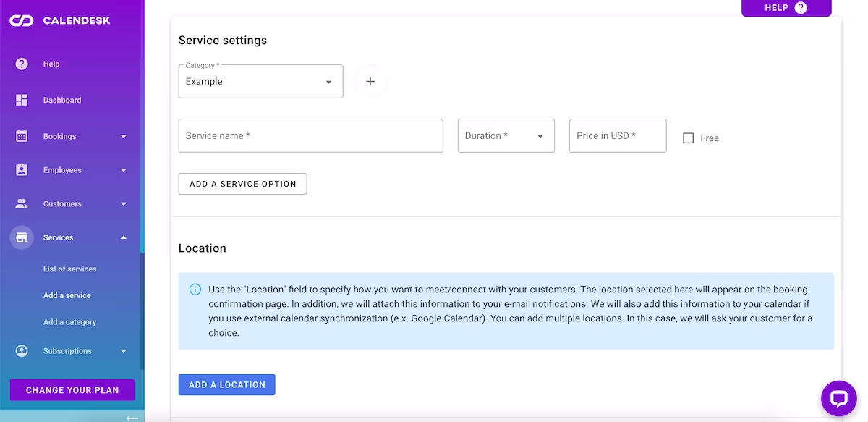This screenshot has height=422, width=868.
Task: Open the Category dropdown showing Example
Action: click(x=260, y=82)
